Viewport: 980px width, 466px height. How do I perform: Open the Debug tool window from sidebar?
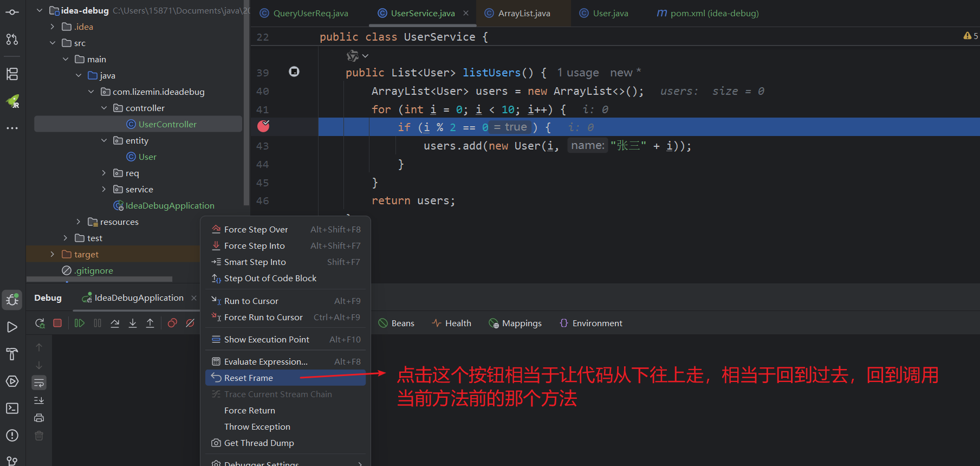coord(12,300)
